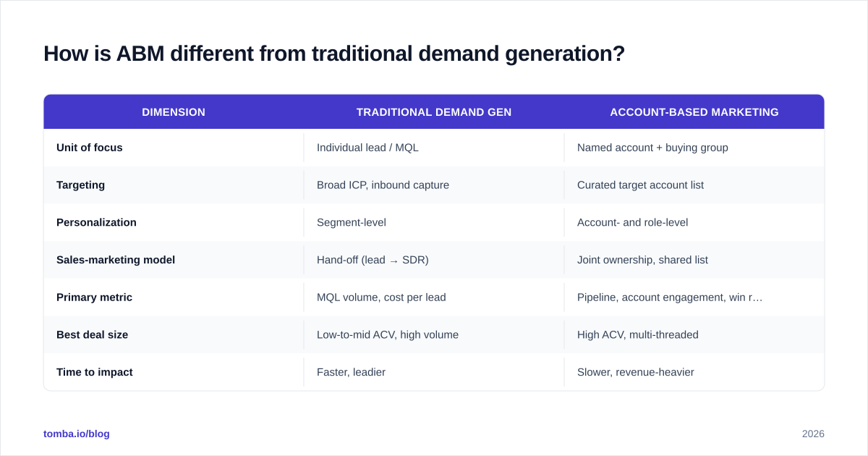Click the 'Segment-level' cell
Image resolution: width=868 pixels, height=456 pixels.
352,222
